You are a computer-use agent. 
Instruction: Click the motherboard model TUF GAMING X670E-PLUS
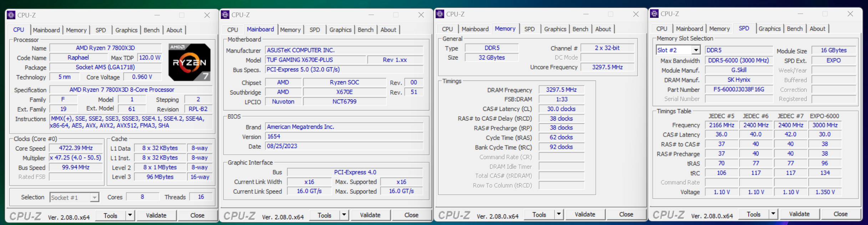tap(315, 60)
